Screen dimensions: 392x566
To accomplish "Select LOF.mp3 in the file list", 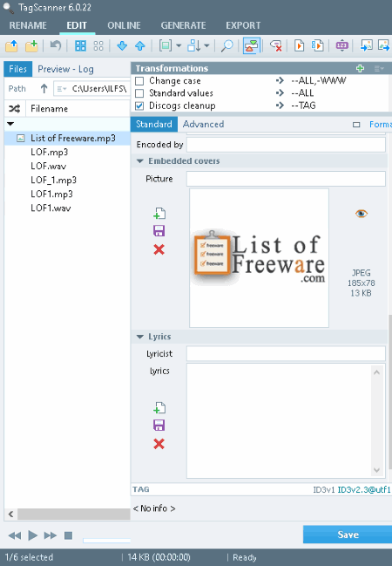I will 50,152.
